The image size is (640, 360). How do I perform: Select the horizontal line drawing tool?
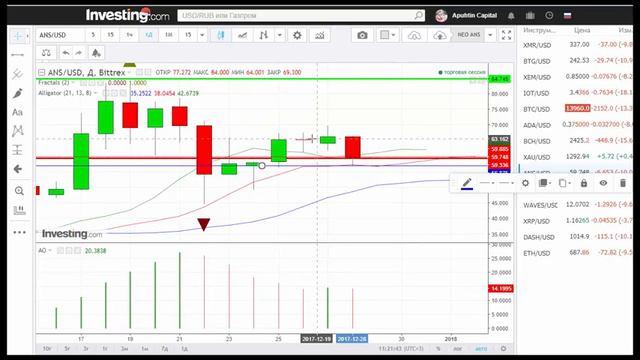(x=18, y=55)
